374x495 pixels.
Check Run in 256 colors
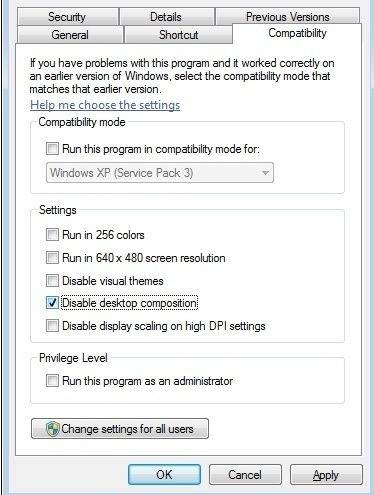point(52,234)
